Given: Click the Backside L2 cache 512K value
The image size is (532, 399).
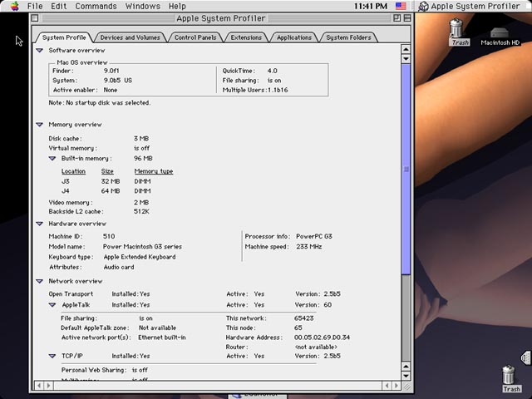Looking at the screenshot, I should coord(141,211).
